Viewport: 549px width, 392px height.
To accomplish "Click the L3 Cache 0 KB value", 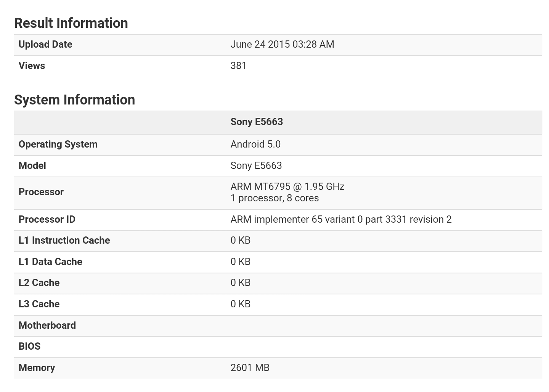I will pos(241,304).
